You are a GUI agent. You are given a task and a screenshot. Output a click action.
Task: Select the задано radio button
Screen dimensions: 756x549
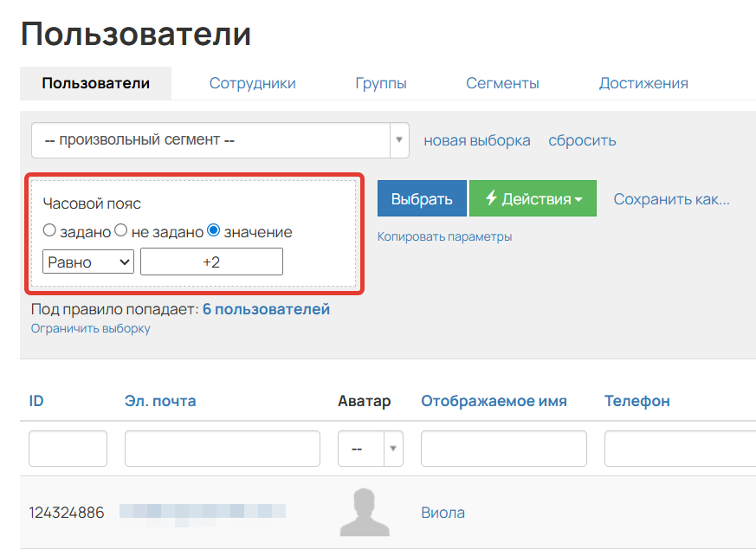(50, 231)
